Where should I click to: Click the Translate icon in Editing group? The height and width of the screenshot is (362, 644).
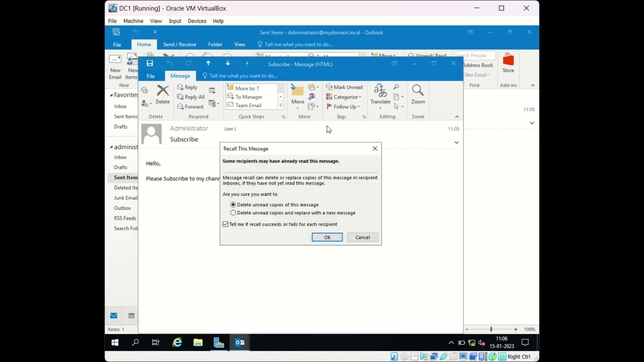coord(380,91)
